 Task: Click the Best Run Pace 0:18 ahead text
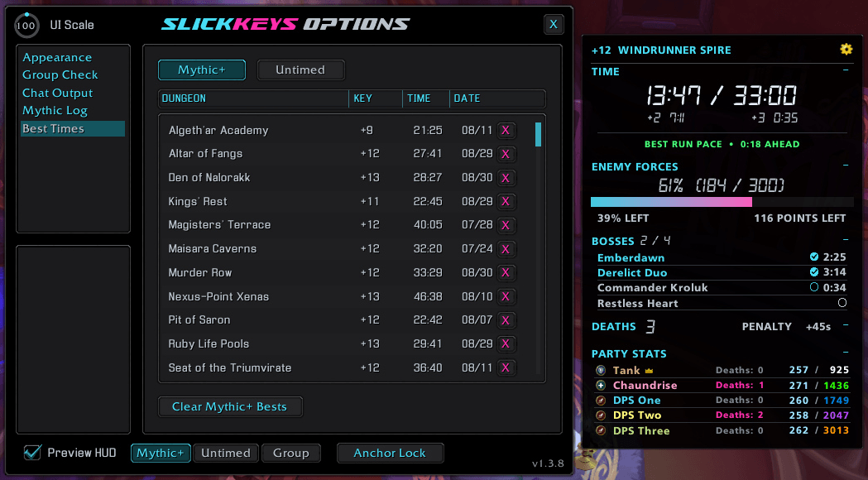tap(722, 144)
